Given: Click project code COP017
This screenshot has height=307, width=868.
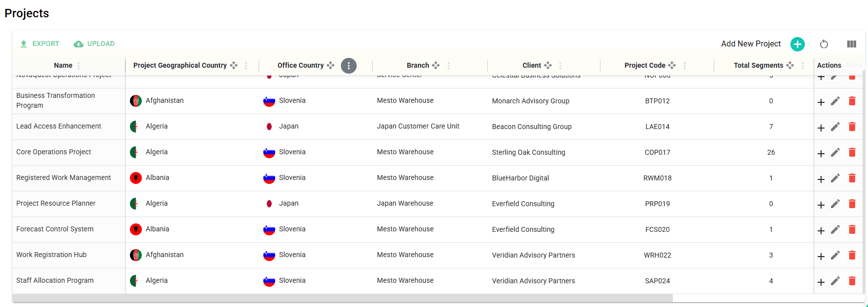Looking at the screenshot, I should [658, 152].
